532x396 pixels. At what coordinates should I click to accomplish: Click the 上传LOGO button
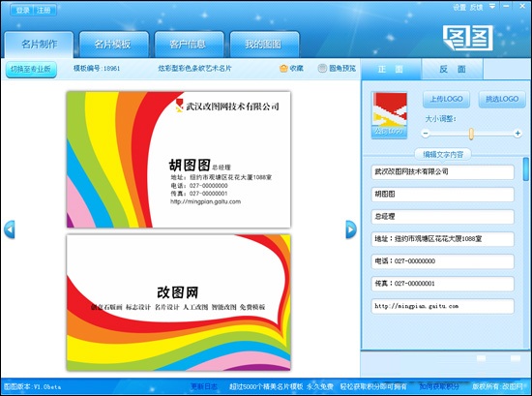pyautogui.click(x=447, y=99)
